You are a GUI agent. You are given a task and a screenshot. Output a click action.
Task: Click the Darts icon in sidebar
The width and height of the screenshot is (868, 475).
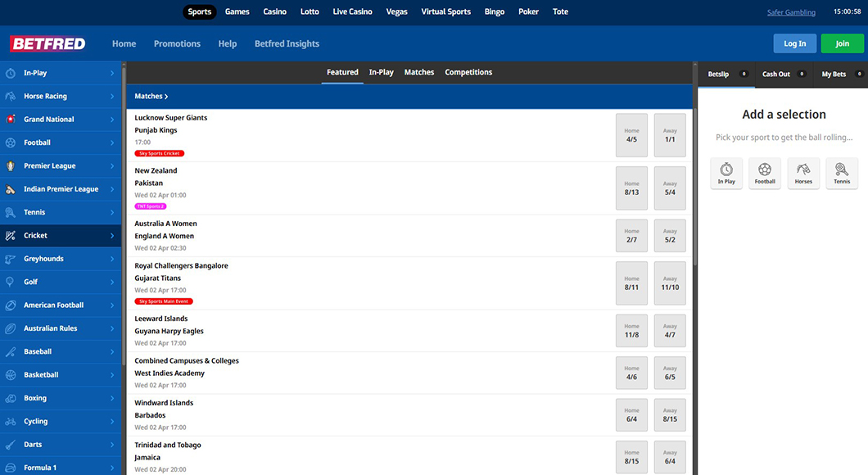11,445
